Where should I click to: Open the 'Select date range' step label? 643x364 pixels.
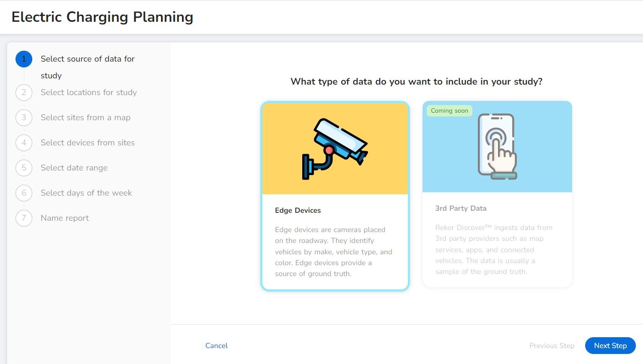pos(74,168)
